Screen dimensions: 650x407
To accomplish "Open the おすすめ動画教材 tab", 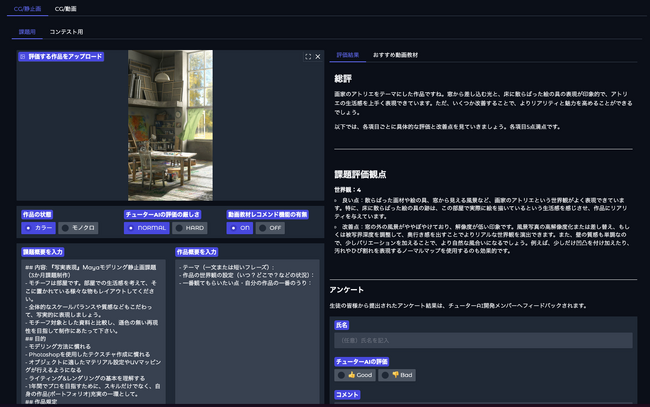I will pyautogui.click(x=396, y=55).
